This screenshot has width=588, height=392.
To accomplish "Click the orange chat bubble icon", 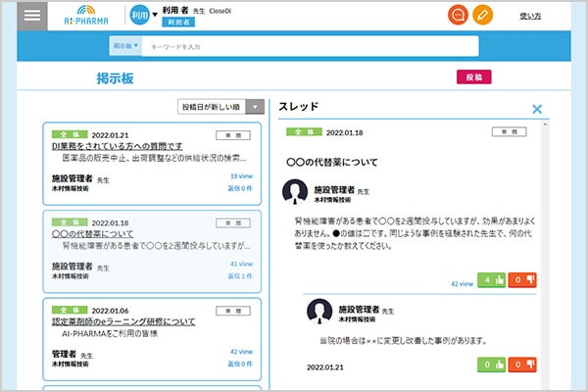I will [x=457, y=16].
